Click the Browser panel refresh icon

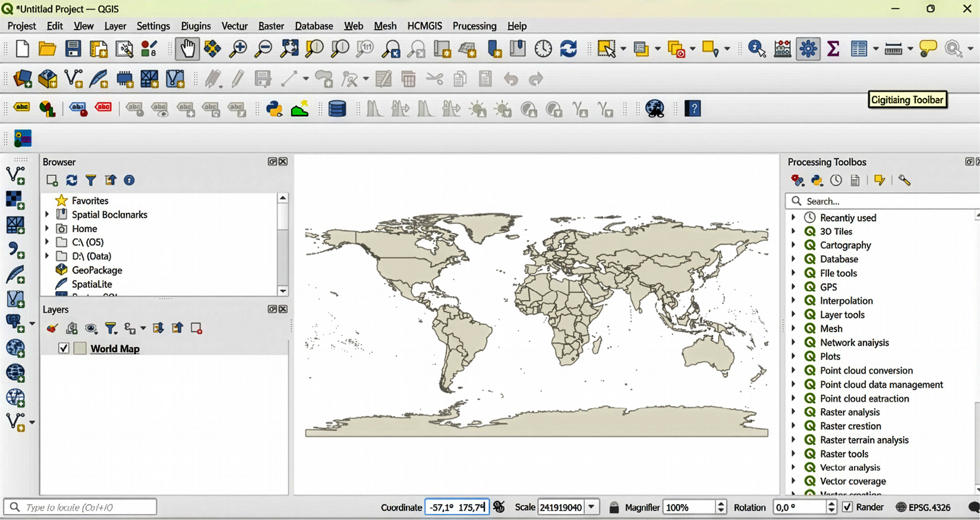coord(71,180)
